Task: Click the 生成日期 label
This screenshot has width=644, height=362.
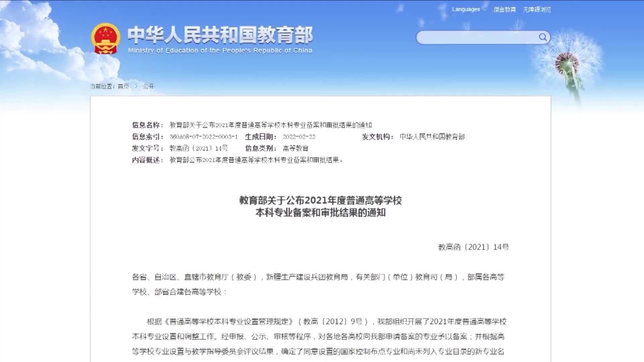Action: (x=261, y=137)
